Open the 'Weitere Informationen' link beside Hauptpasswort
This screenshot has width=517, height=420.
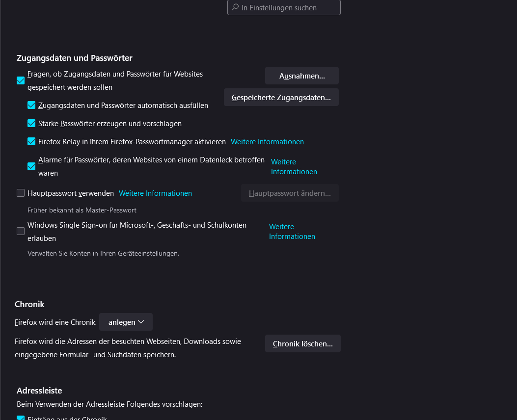click(x=155, y=193)
